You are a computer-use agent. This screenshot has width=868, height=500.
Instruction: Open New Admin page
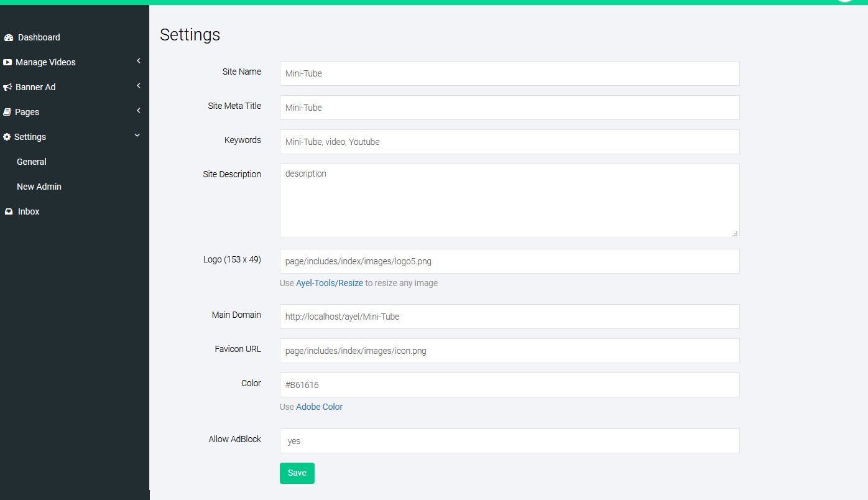[39, 187]
